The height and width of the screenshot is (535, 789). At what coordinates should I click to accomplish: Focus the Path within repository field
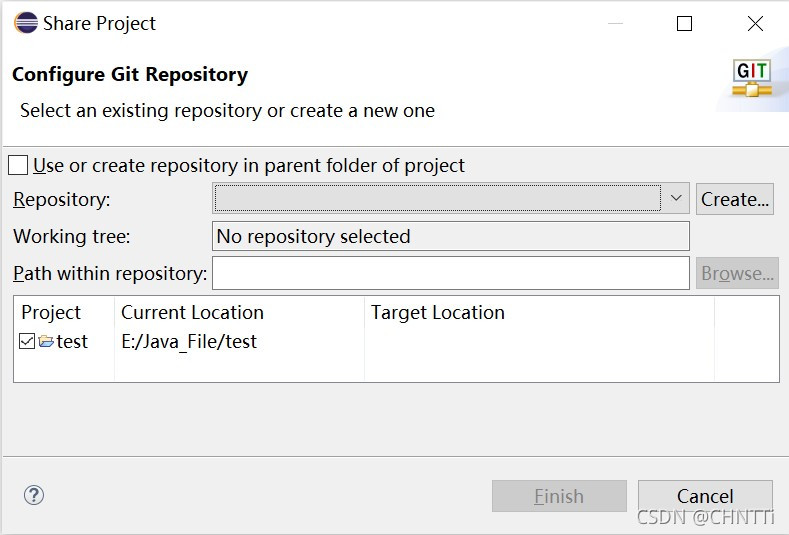point(450,273)
